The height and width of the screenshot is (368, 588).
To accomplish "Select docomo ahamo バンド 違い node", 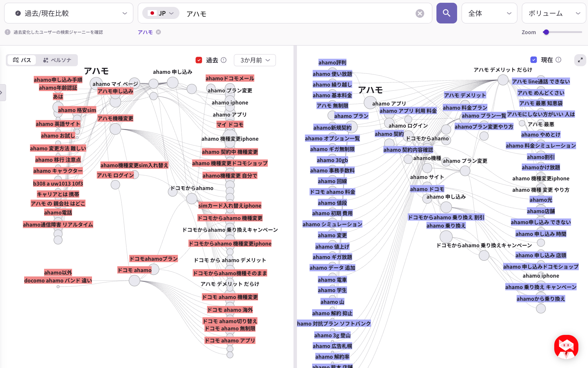I will point(58,280).
